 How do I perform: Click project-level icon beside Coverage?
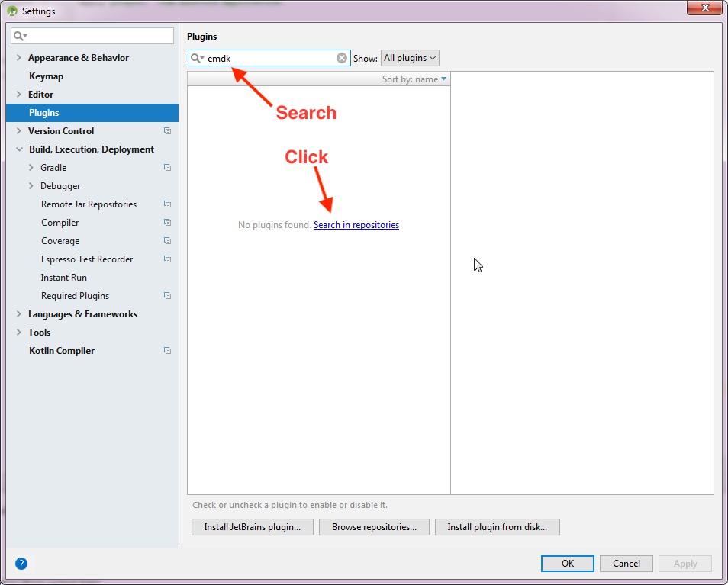tap(168, 241)
